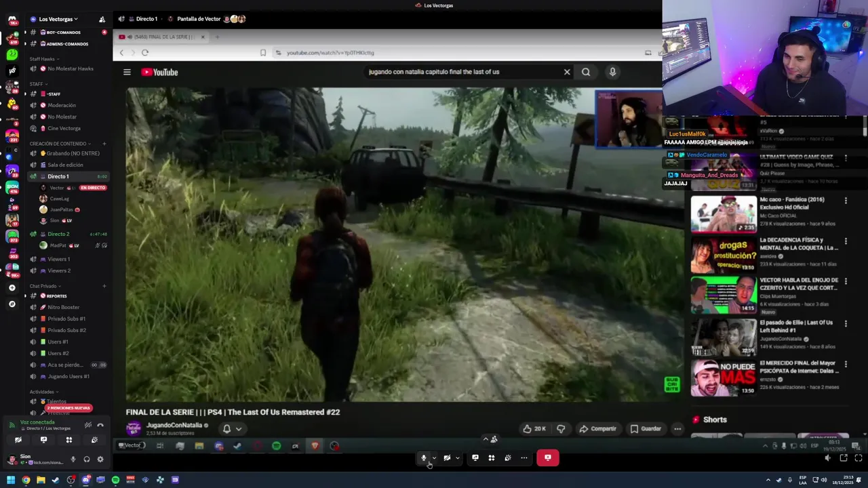Add a channel to Chat Privado

(104, 286)
